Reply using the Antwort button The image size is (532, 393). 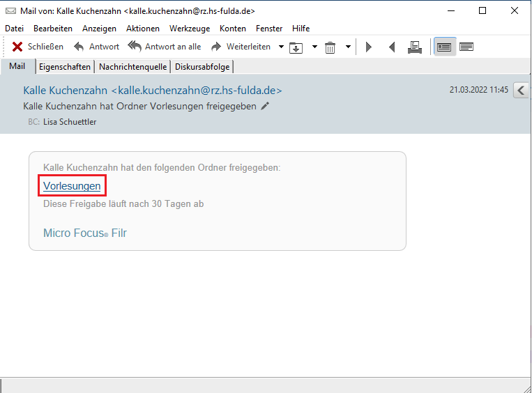(96, 47)
